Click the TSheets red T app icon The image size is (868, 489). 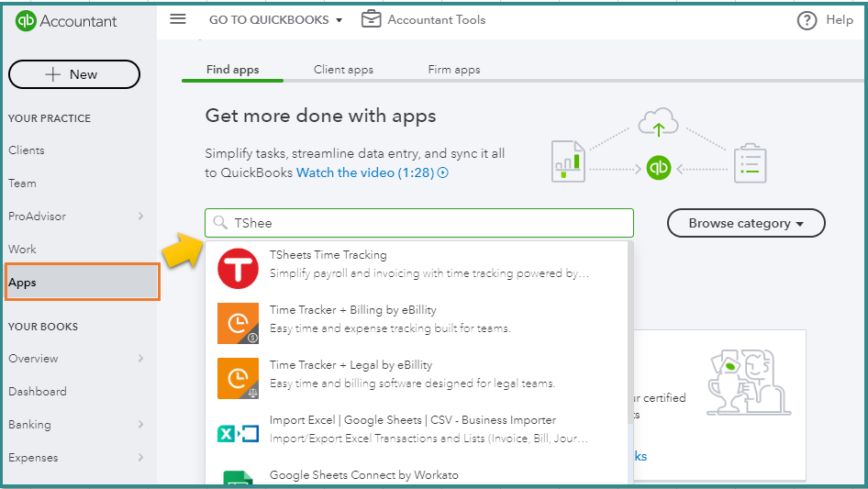tap(238, 269)
